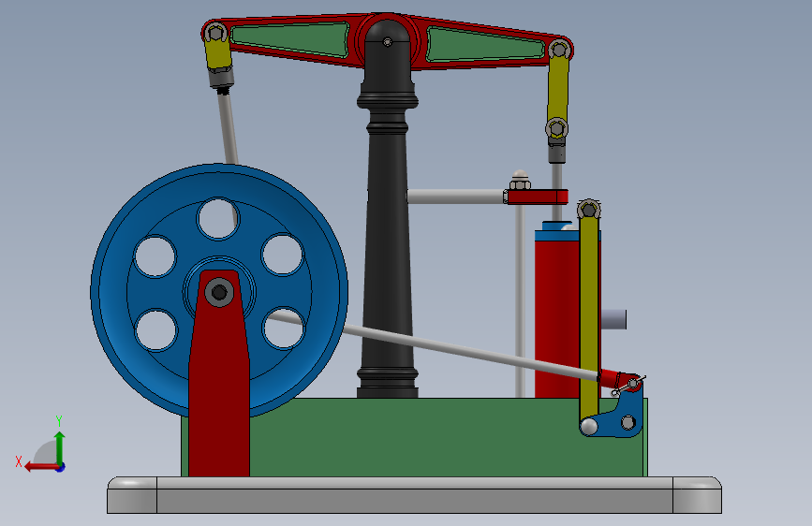Screen dimensions: 812x526
Task: Select the gray connecting rod above the flywheel
Action: (x=228, y=127)
